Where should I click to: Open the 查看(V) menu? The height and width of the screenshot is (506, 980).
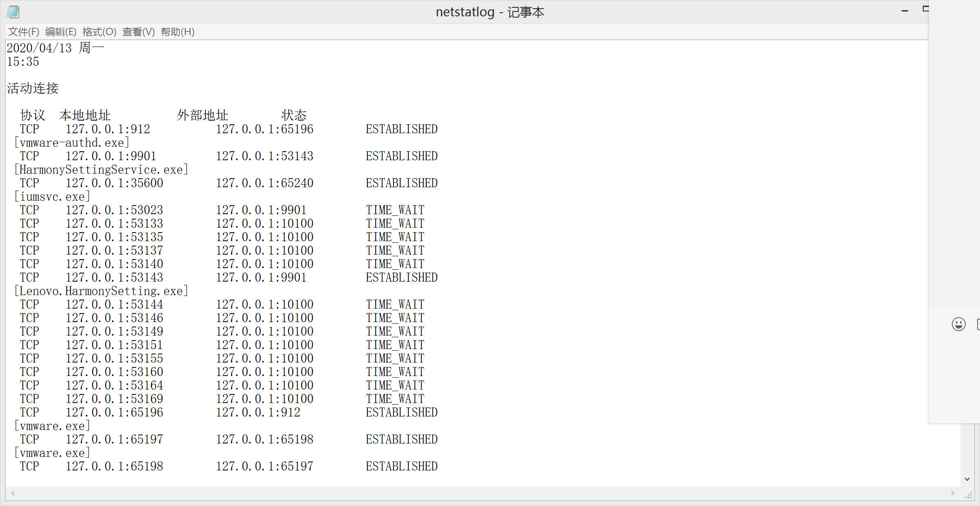click(x=139, y=31)
